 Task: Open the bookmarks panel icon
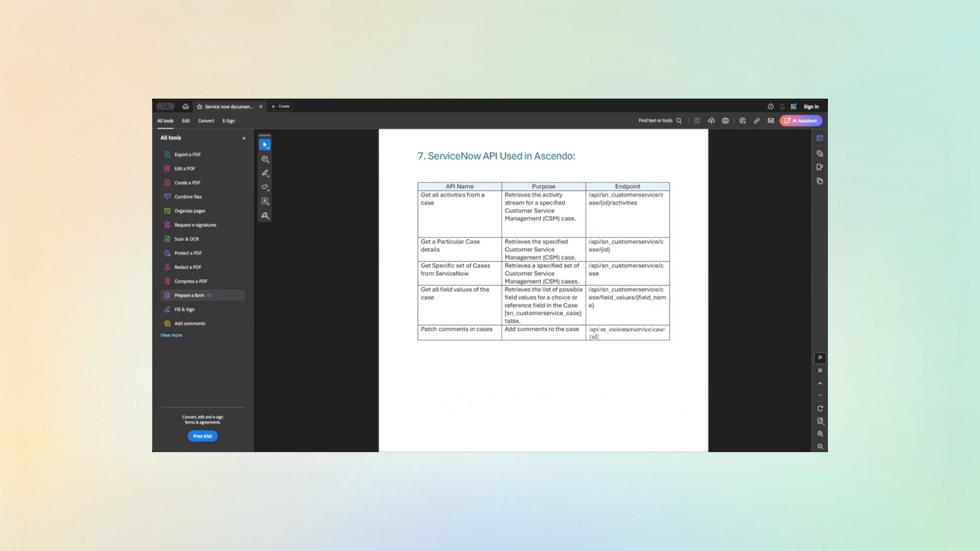click(820, 167)
